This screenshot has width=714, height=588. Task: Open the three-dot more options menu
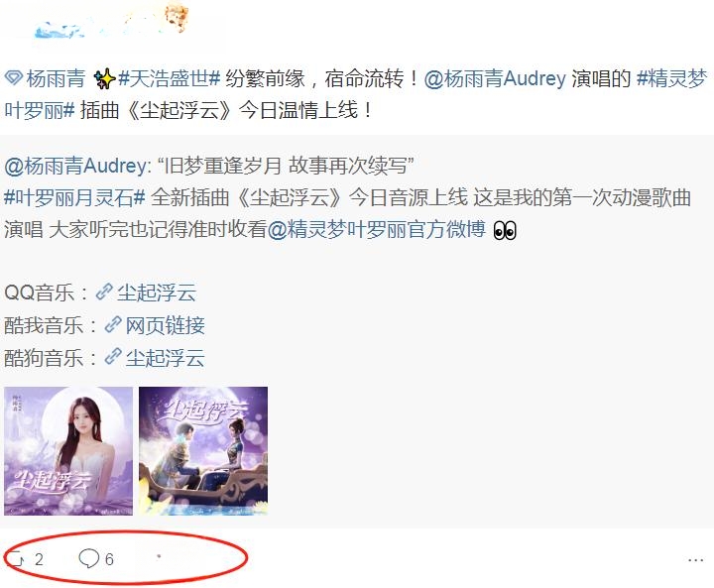[x=695, y=560]
